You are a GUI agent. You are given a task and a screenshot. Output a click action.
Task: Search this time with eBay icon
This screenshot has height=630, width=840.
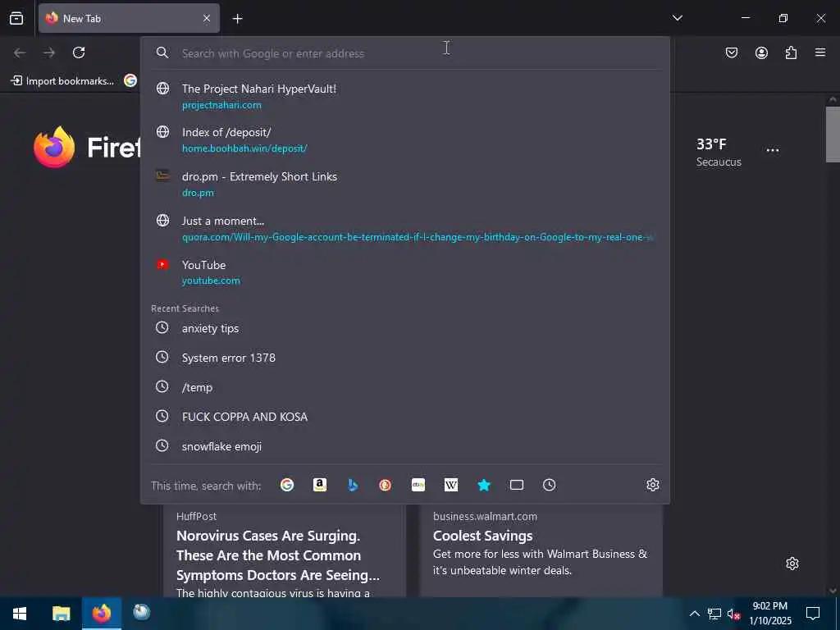(418, 485)
